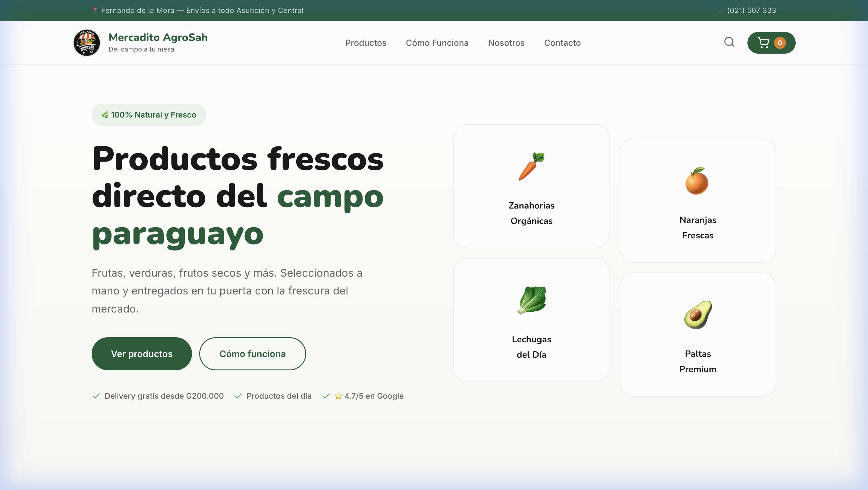Open the Naranjas Frescas product card

[x=698, y=201]
